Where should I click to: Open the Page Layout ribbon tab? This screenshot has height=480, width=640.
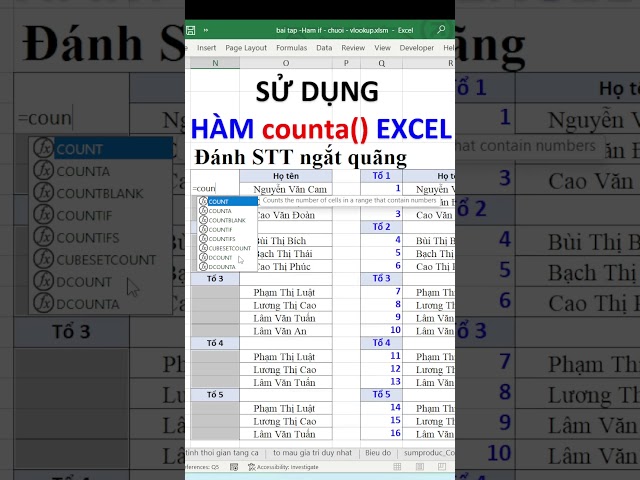[x=246, y=48]
